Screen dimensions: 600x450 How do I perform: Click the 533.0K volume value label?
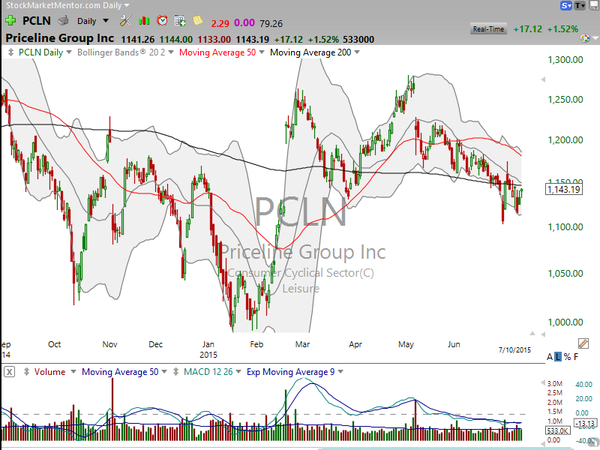558,431
